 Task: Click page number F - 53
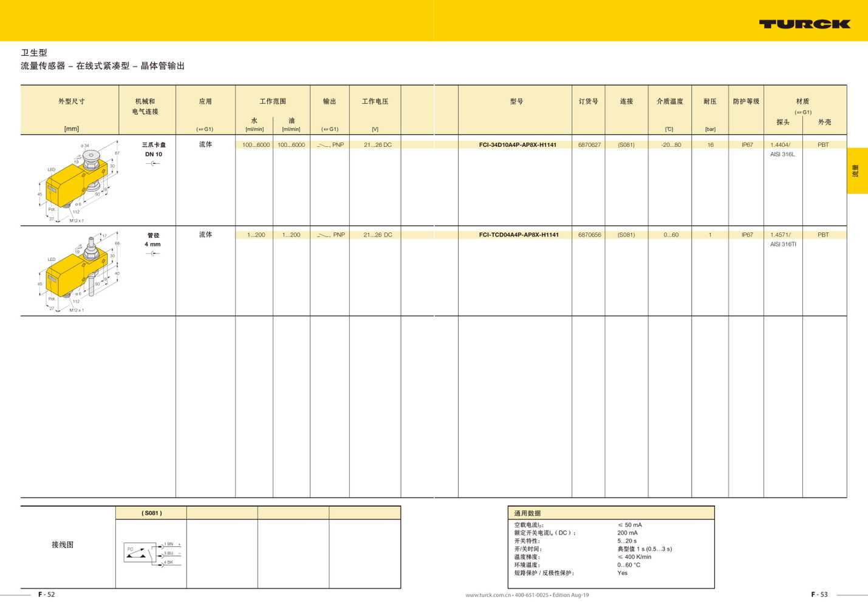(819, 594)
